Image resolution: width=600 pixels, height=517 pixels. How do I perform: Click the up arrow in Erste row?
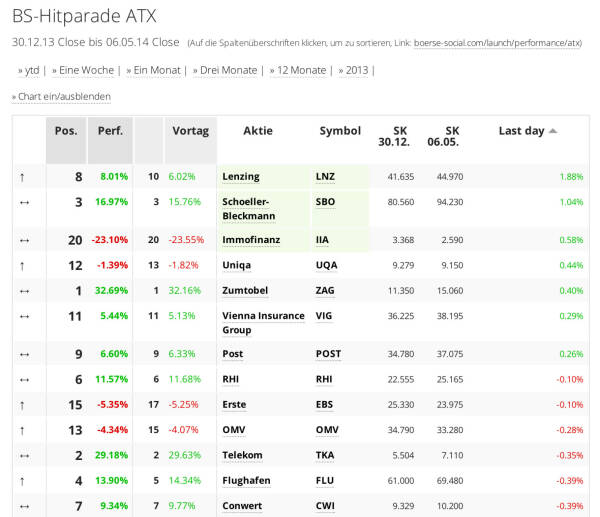click(x=23, y=404)
